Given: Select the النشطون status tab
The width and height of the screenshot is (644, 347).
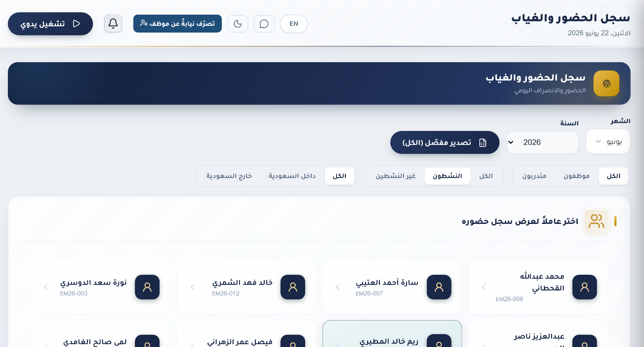Looking at the screenshot, I should tap(447, 176).
